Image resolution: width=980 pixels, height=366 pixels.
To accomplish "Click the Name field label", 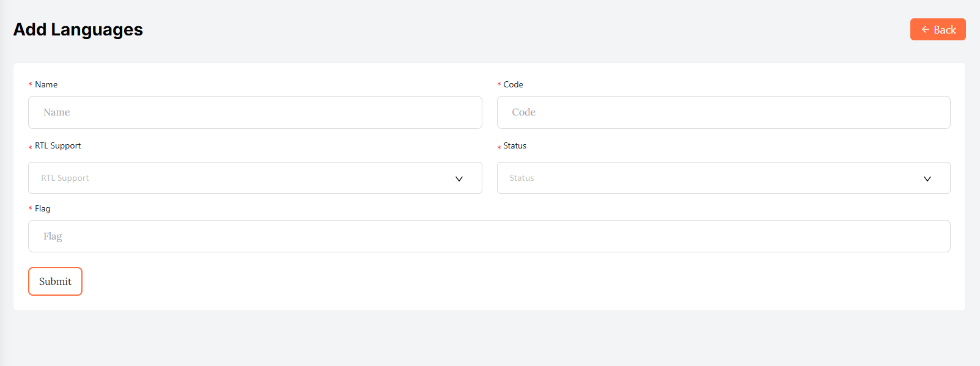I will (x=46, y=84).
